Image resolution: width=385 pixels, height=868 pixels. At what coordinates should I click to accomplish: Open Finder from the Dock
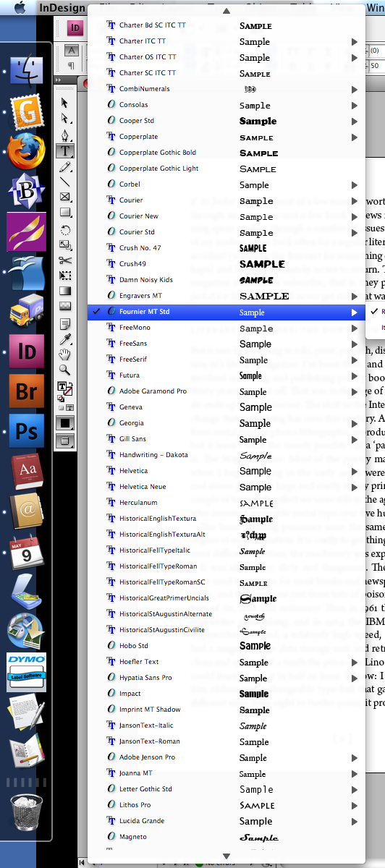[26, 72]
